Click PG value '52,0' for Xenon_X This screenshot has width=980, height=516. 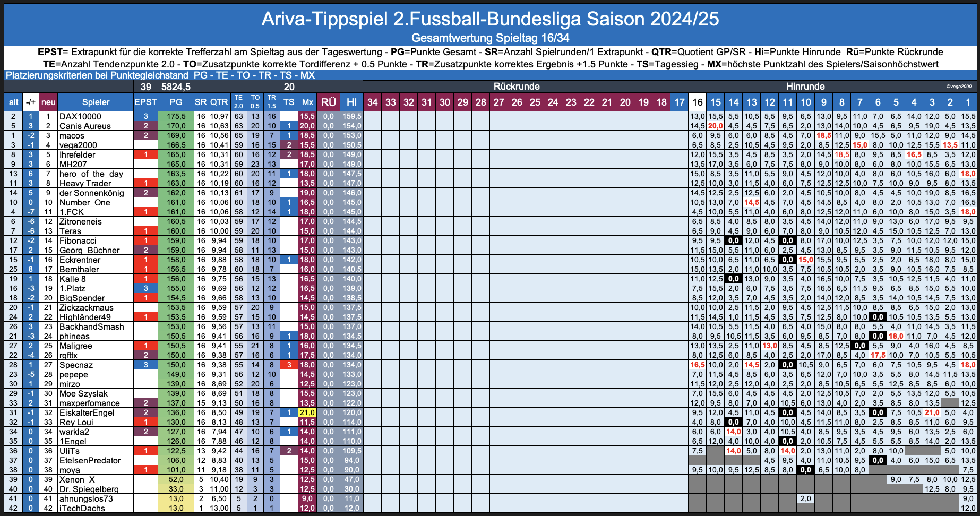pos(176,479)
